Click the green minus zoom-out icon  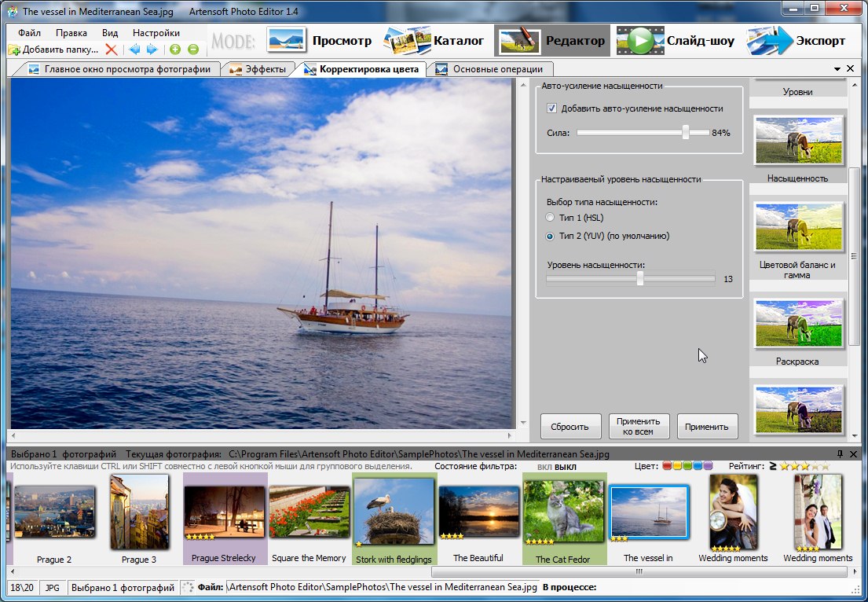[x=193, y=50]
